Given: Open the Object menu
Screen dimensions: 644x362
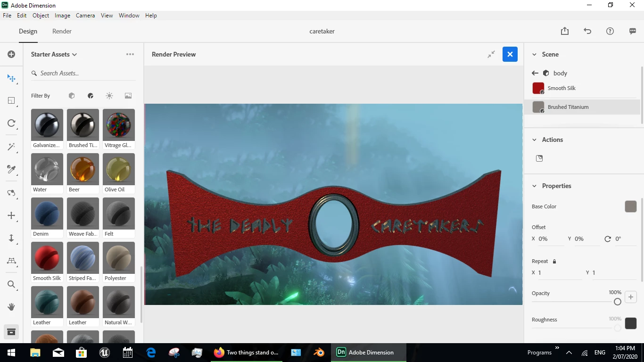Looking at the screenshot, I should [x=41, y=16].
